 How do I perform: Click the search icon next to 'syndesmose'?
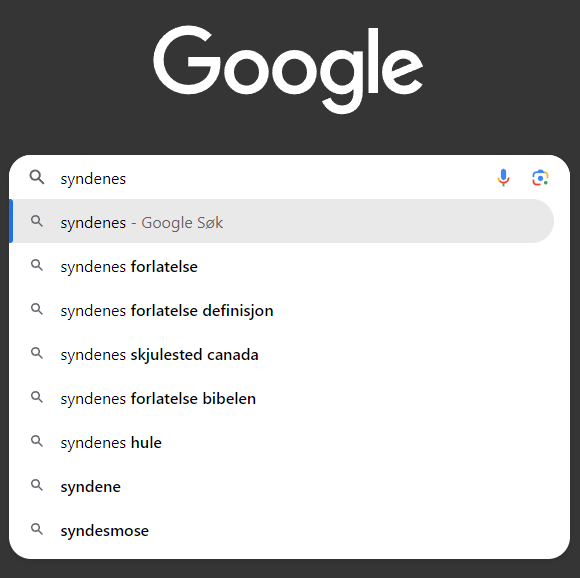point(37,529)
